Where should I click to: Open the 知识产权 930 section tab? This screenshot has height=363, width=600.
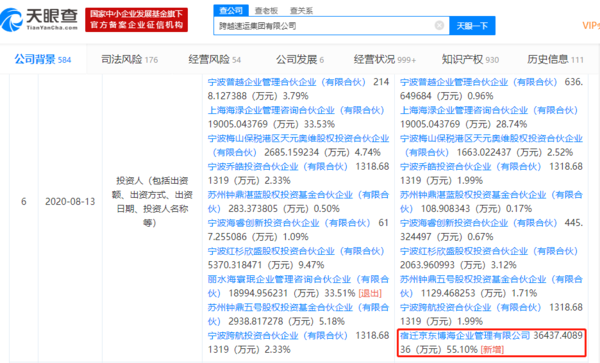click(x=470, y=59)
